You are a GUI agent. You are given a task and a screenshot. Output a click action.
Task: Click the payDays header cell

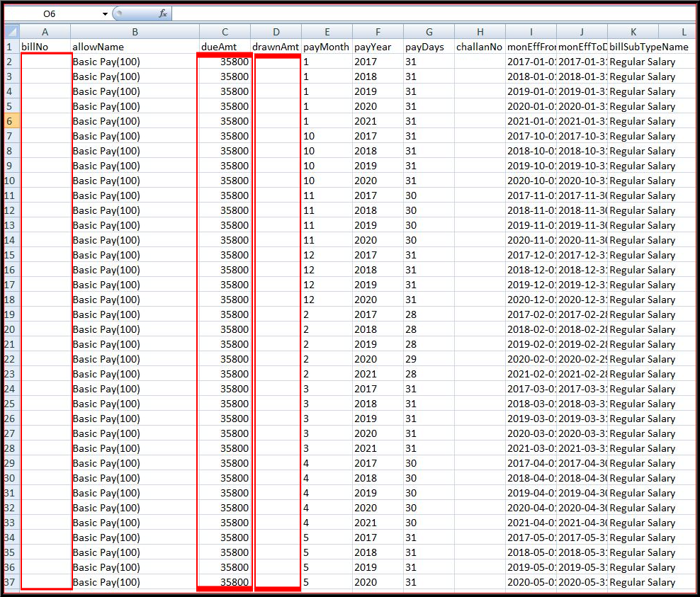[x=429, y=47]
